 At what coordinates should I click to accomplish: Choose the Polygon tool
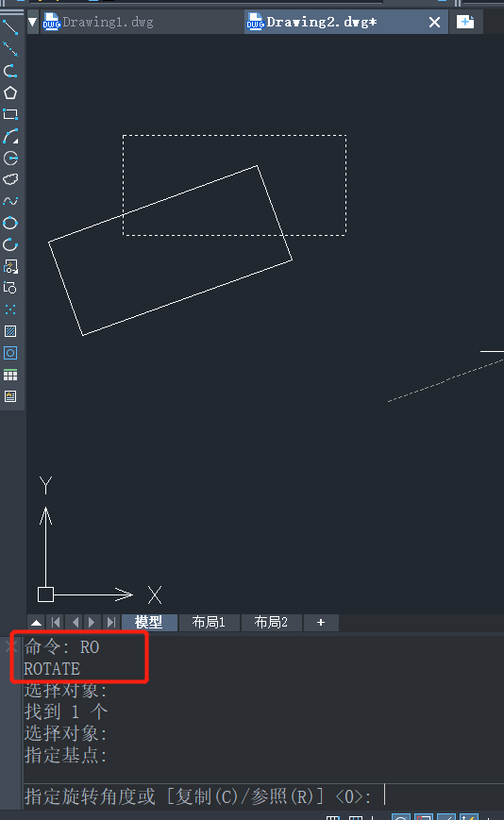(10, 92)
